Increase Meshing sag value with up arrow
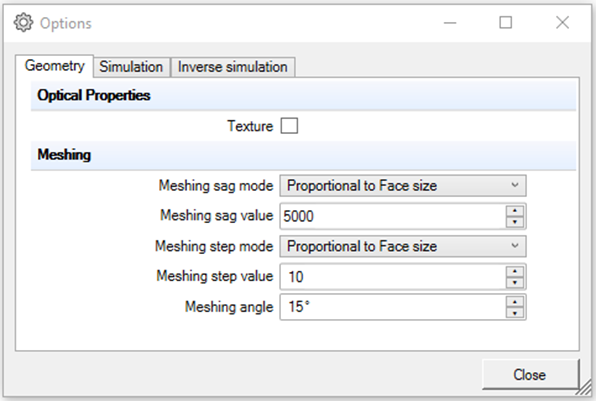This screenshot has width=596, height=401. point(515,211)
